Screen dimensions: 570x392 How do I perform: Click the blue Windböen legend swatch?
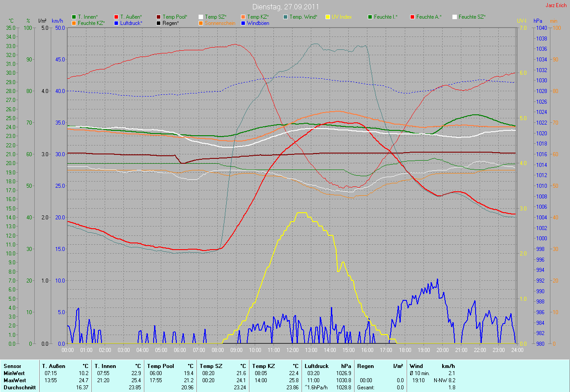(x=243, y=23)
